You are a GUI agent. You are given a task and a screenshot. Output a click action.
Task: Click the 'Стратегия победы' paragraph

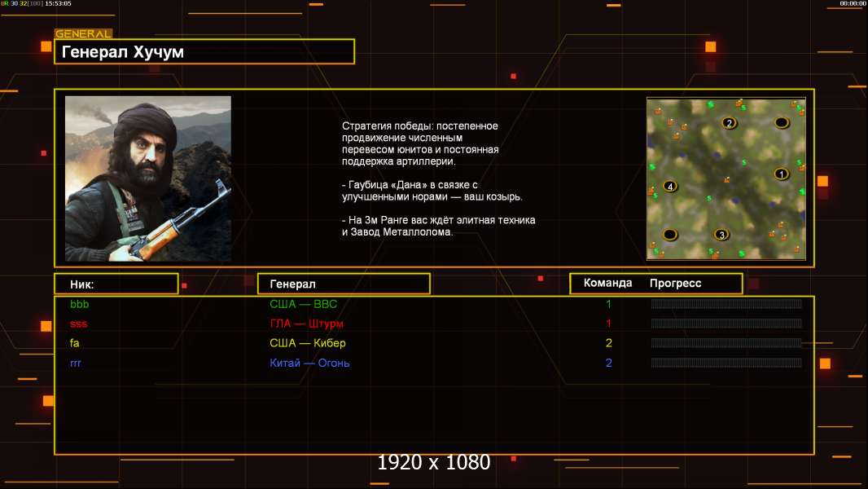[420, 144]
